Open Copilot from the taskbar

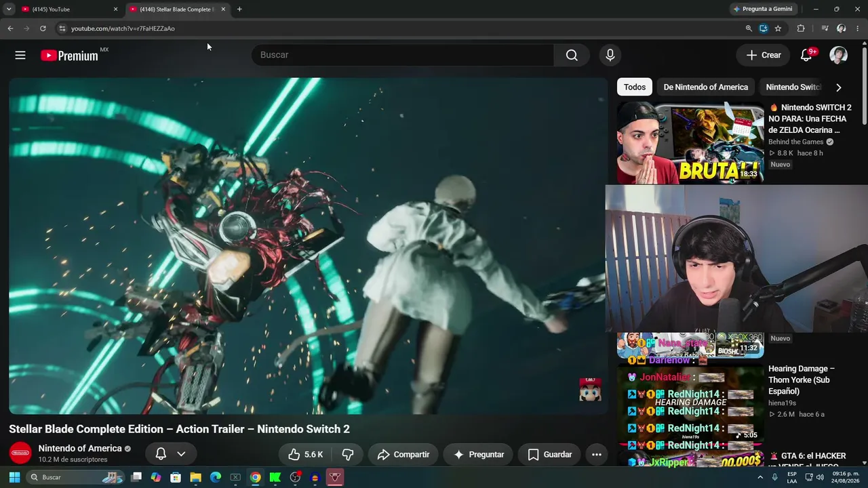[x=156, y=477]
